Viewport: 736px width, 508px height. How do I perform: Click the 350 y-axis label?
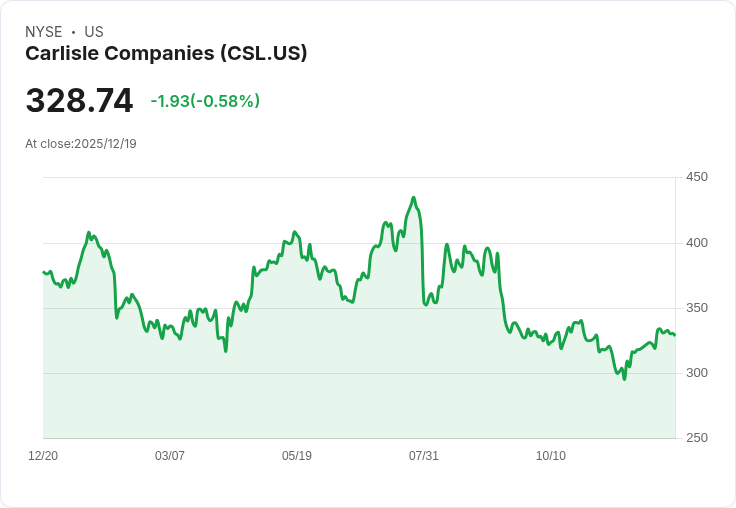[696, 308]
